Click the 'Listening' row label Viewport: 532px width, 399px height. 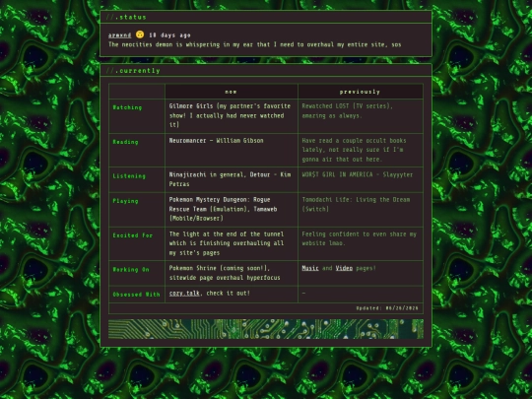[x=129, y=176]
